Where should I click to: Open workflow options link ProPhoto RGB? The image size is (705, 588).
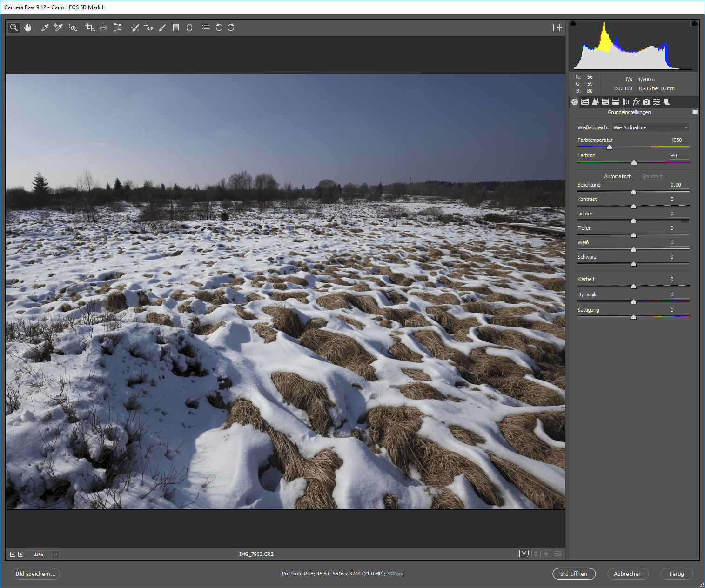342,574
